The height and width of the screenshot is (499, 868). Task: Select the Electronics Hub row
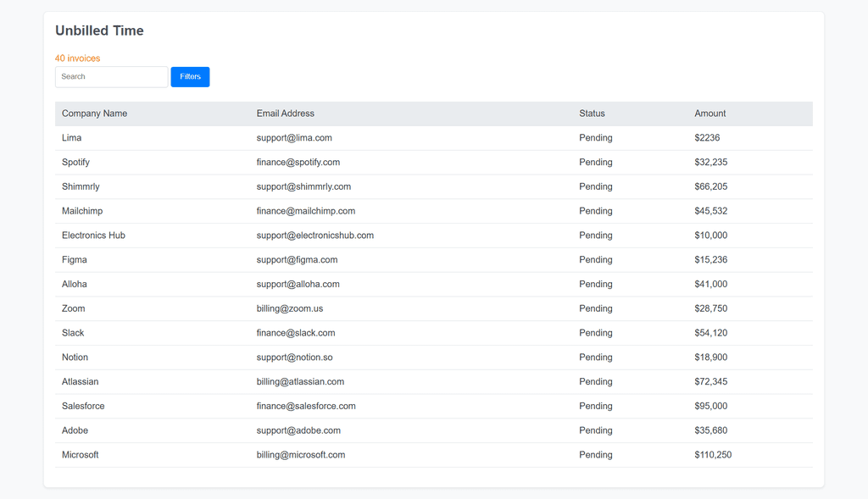pos(434,236)
